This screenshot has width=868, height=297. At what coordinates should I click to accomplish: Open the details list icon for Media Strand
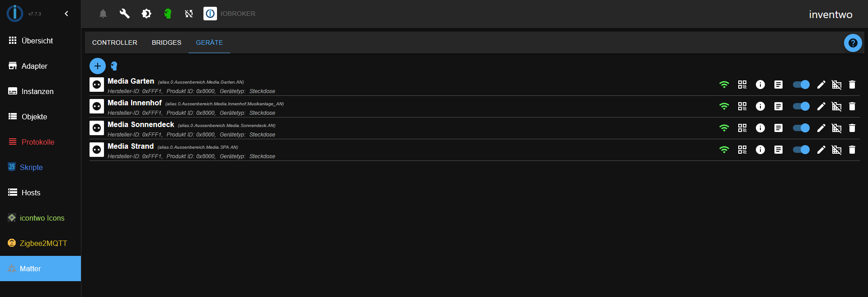[x=778, y=150]
